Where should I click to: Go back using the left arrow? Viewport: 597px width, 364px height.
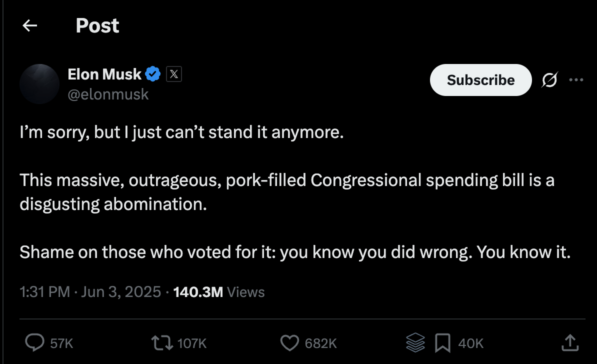[x=29, y=25]
